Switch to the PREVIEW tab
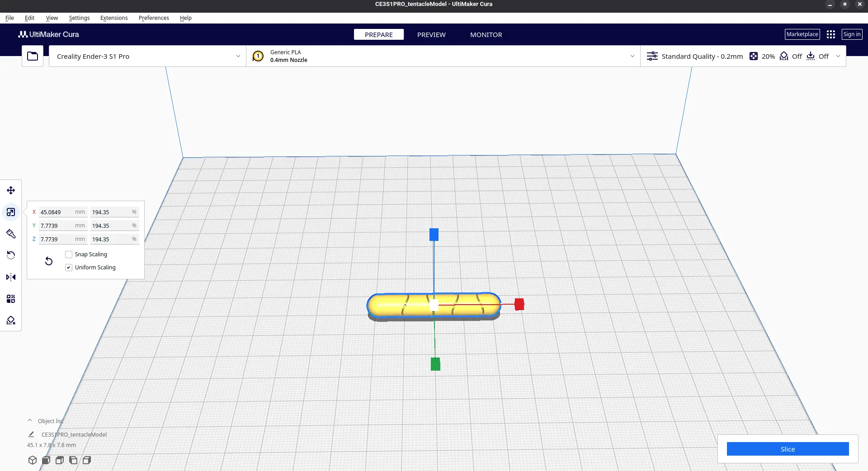Image resolution: width=868 pixels, height=471 pixels. (431, 34)
